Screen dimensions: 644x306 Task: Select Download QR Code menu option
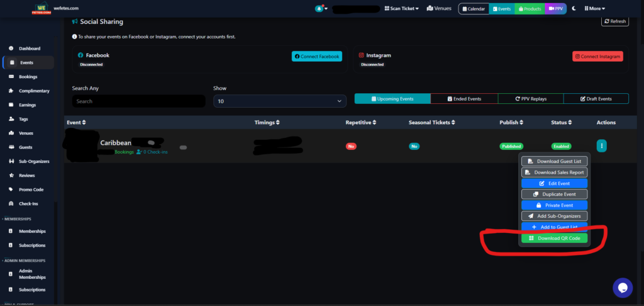[x=554, y=238]
